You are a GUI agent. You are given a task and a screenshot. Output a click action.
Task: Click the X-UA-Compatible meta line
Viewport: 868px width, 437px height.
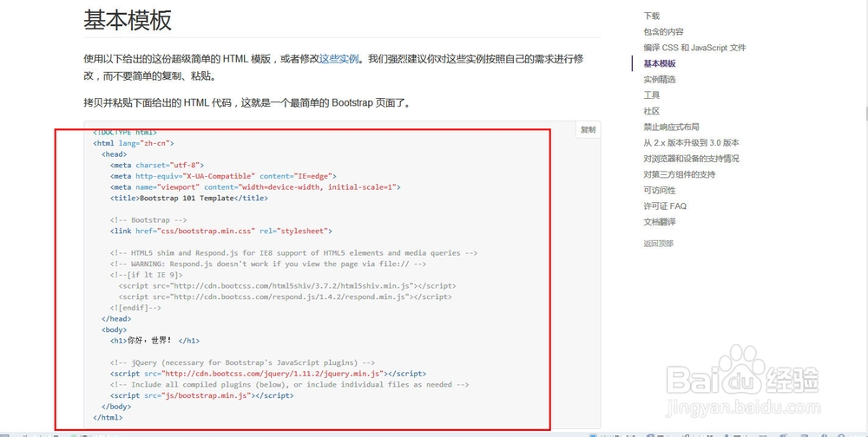point(223,176)
